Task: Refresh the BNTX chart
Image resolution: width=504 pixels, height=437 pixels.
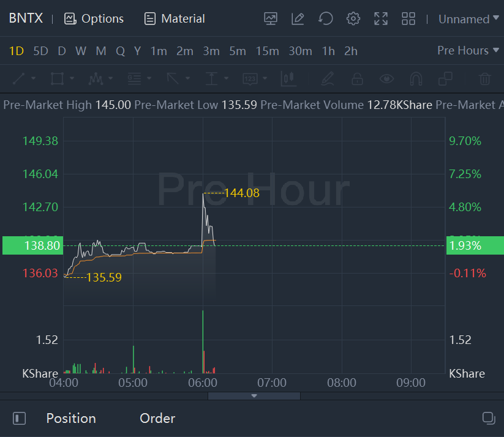Action: tap(325, 19)
